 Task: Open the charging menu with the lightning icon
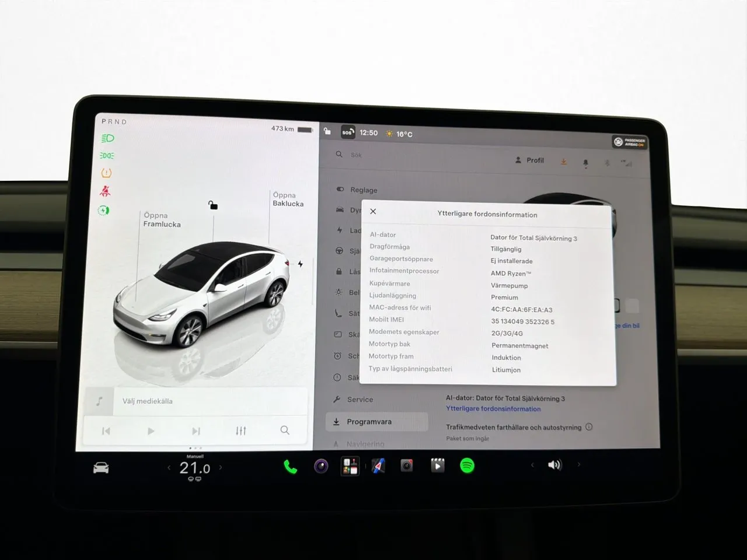pos(348,230)
